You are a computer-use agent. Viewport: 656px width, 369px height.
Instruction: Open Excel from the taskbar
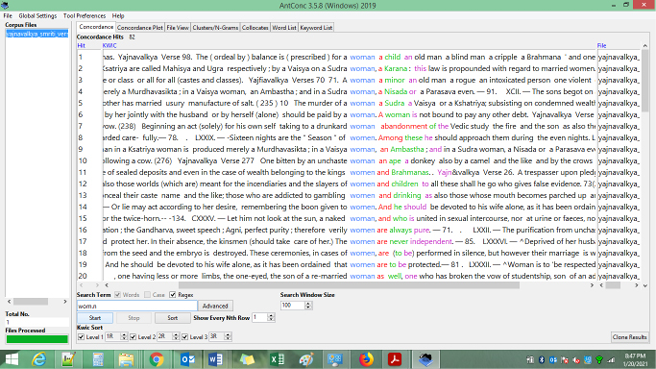coord(277,359)
